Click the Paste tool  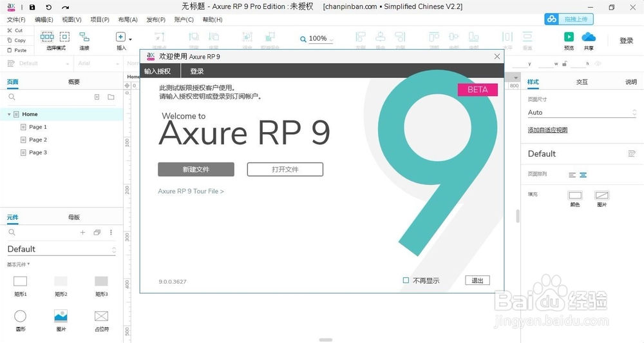tap(17, 50)
